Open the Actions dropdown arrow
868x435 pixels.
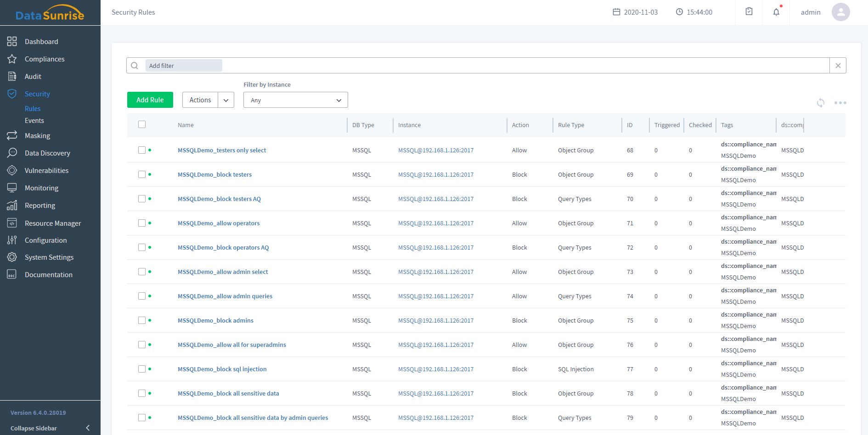226,100
